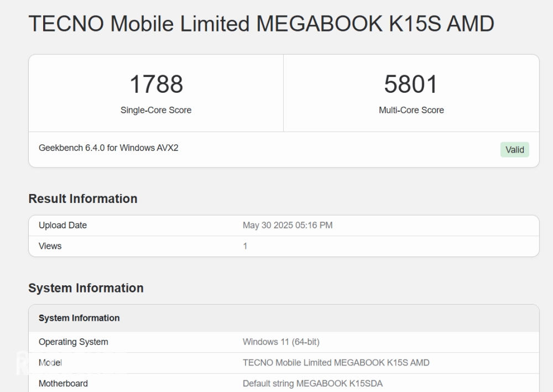Click the 5801 multi-core score number
This screenshot has height=392, width=553.
(x=411, y=84)
